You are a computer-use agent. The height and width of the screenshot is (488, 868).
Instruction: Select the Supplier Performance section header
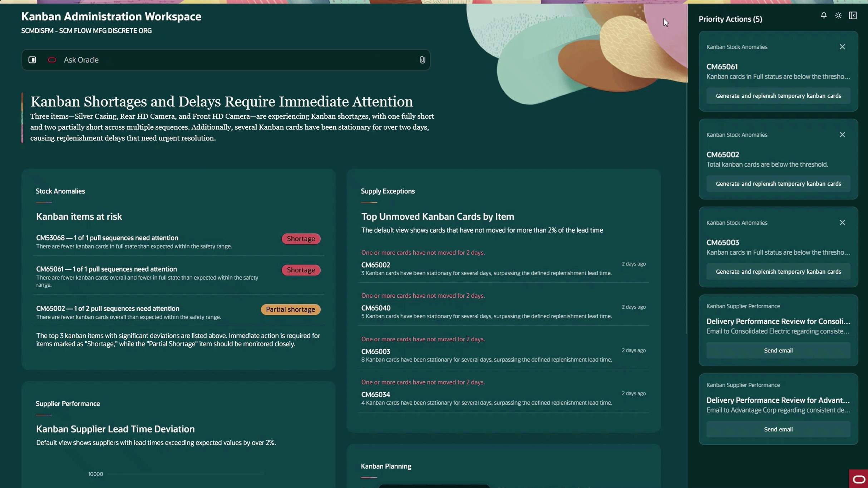click(68, 404)
